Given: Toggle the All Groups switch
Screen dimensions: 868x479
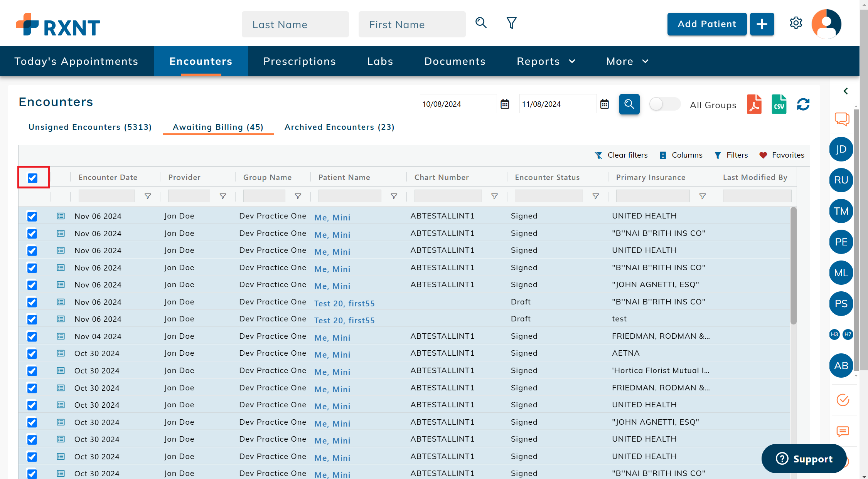Looking at the screenshot, I should pyautogui.click(x=665, y=104).
